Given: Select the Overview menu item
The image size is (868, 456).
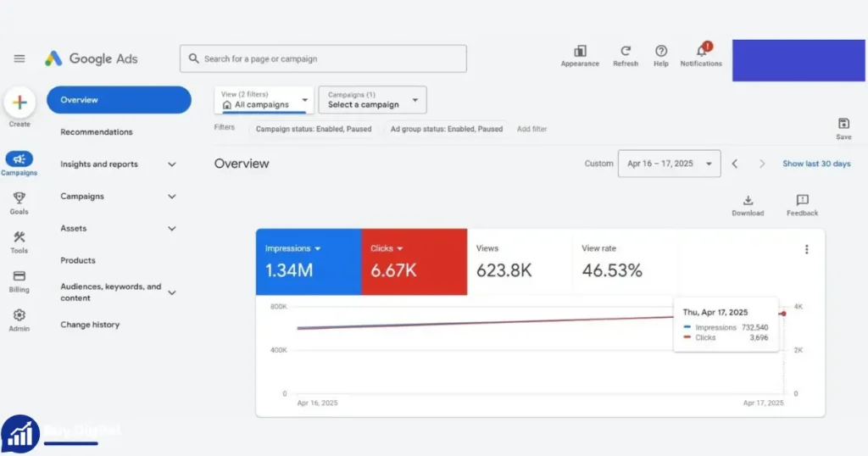Looking at the screenshot, I should coord(119,100).
